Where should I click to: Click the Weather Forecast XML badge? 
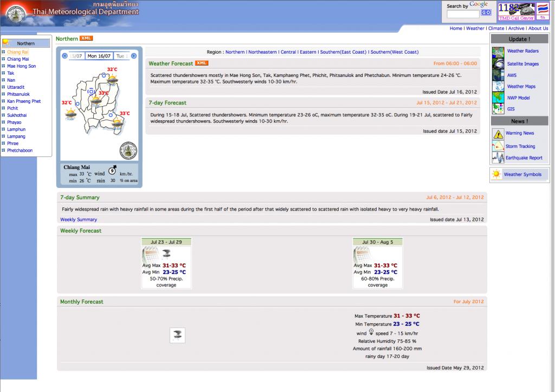point(202,63)
